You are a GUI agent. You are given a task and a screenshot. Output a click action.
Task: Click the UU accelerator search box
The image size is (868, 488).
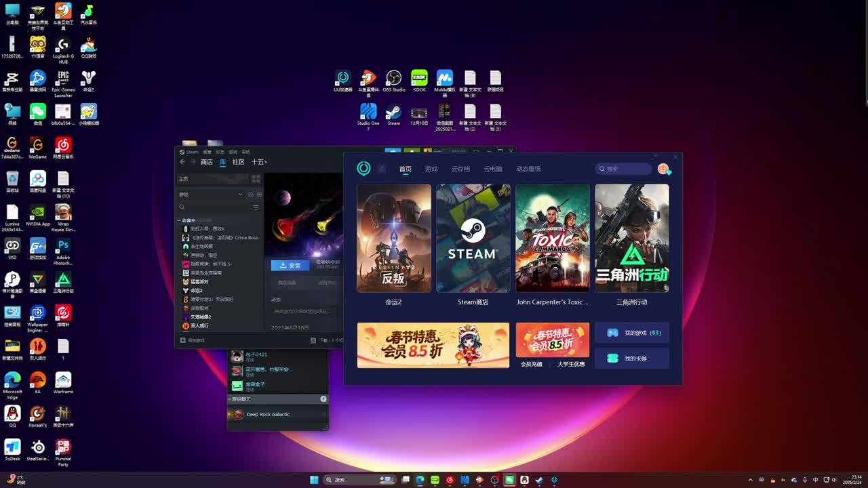point(624,169)
